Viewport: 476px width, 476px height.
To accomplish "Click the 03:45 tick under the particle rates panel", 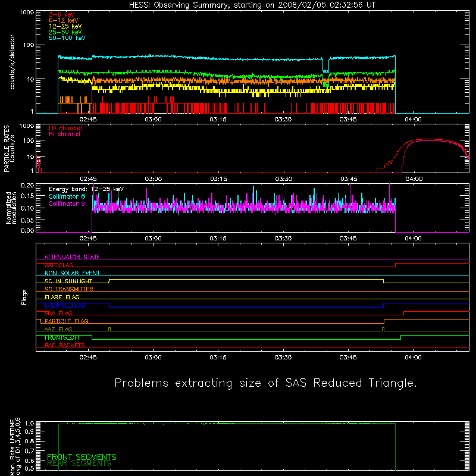I will pyautogui.click(x=349, y=179).
